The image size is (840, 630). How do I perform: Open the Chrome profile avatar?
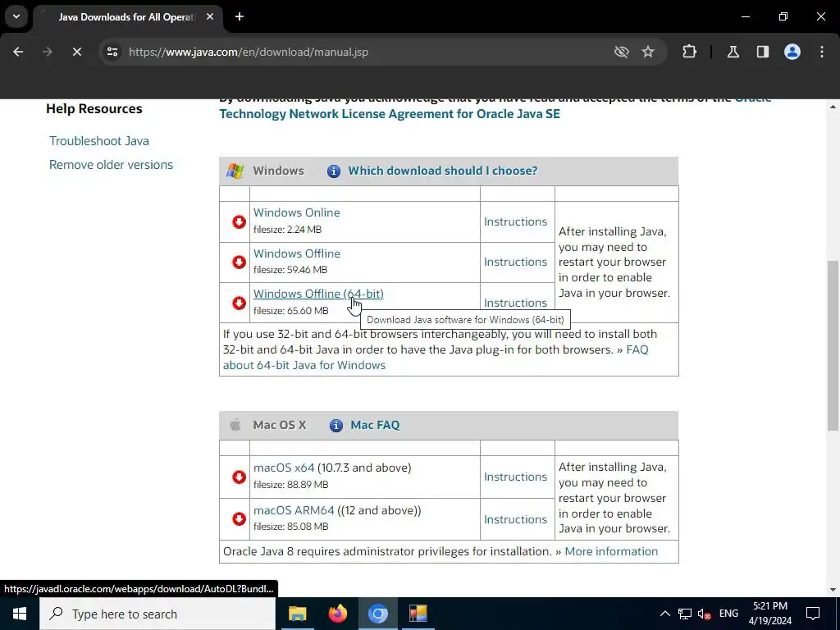pyautogui.click(x=792, y=52)
